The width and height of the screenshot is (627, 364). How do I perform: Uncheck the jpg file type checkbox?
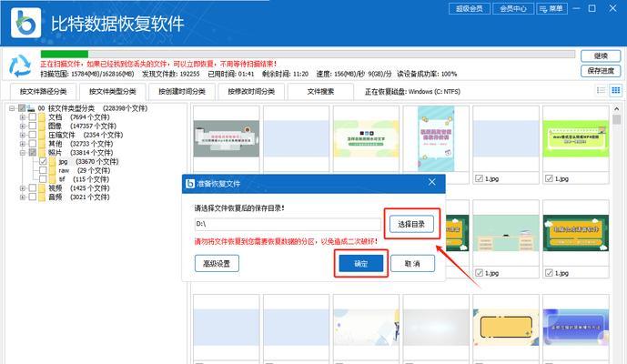pyautogui.click(x=43, y=161)
